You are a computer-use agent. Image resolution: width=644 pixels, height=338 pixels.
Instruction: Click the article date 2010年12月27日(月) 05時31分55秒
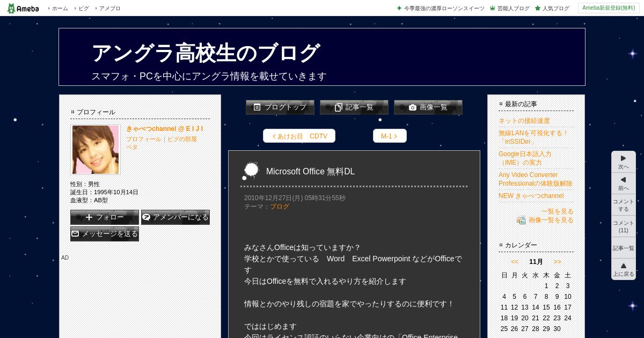click(295, 198)
